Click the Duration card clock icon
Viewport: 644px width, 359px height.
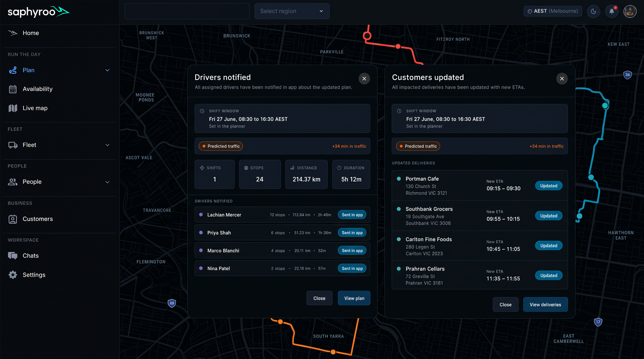(339, 168)
